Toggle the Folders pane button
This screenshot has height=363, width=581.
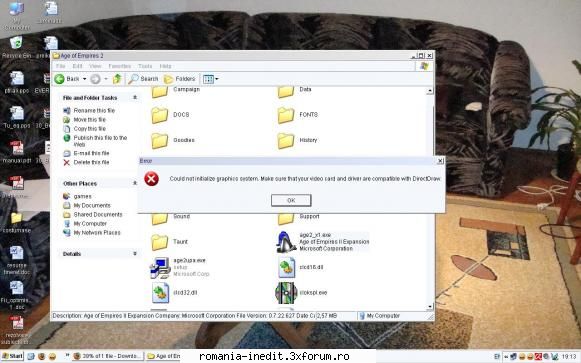(180, 79)
